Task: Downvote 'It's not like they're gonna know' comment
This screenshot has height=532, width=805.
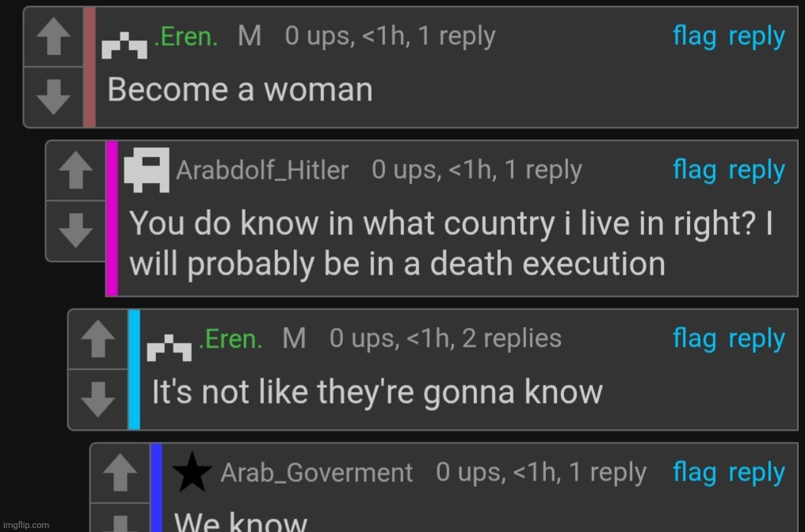Action: point(97,399)
